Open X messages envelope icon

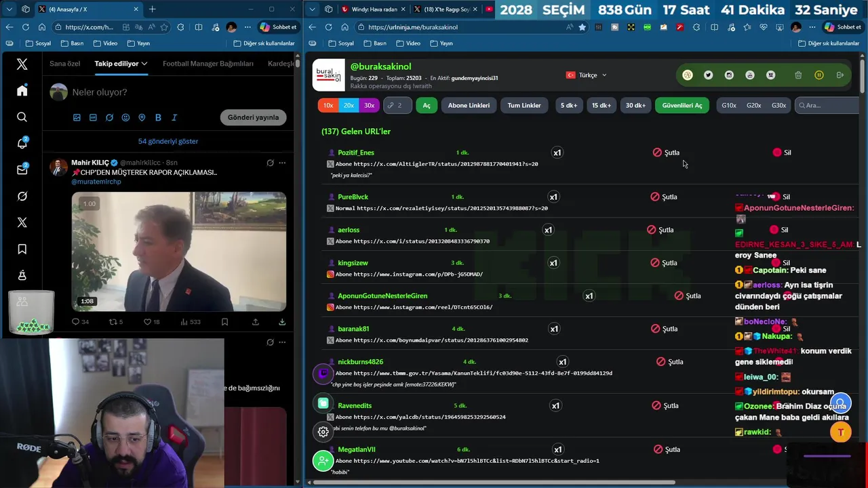click(x=22, y=169)
